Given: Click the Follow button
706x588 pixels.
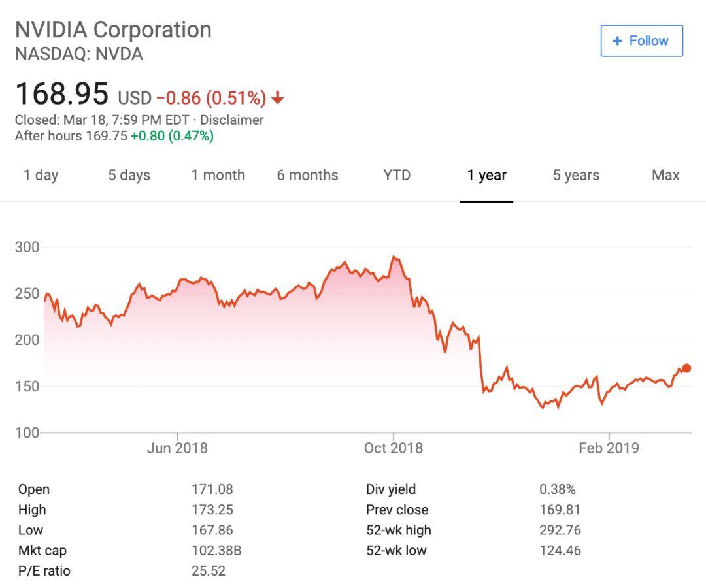Looking at the screenshot, I should tap(642, 41).
